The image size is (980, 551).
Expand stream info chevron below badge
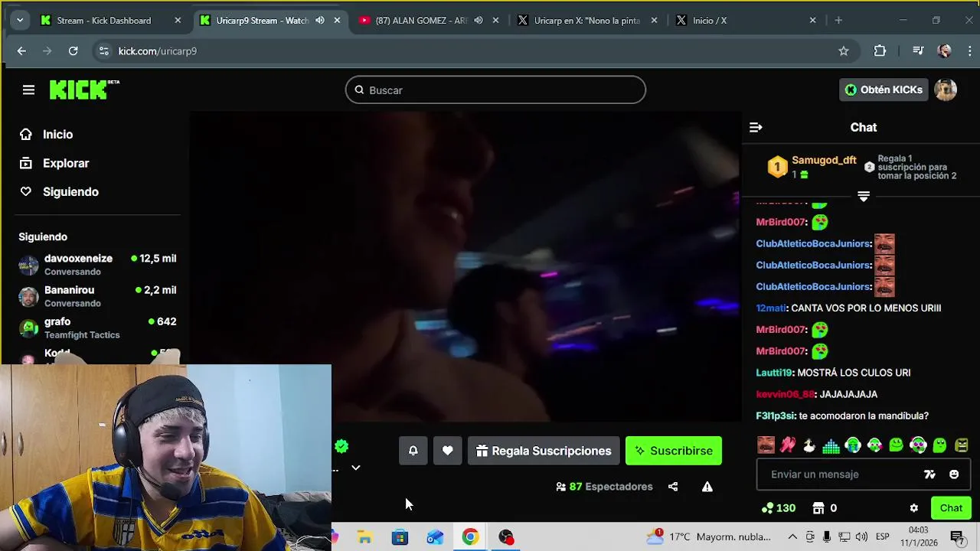click(355, 468)
